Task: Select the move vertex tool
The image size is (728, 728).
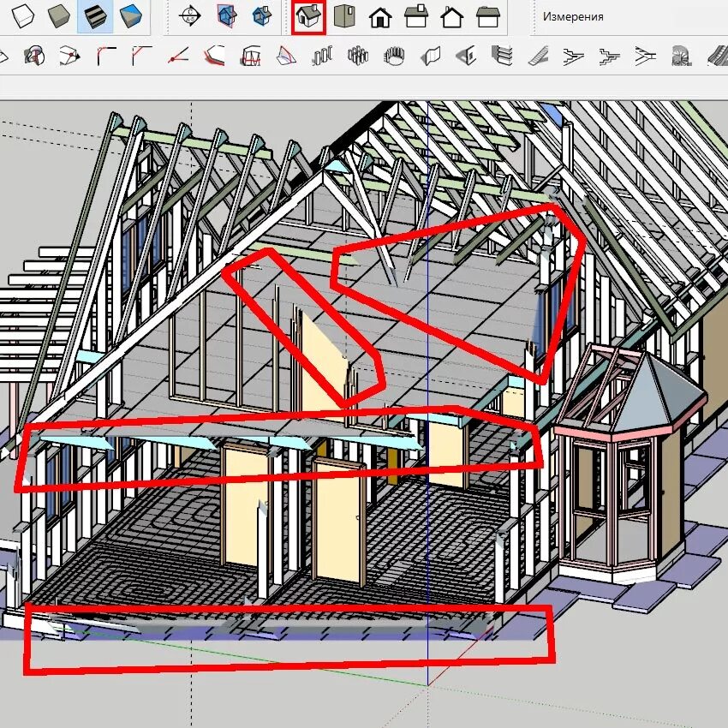Action: click(69, 57)
